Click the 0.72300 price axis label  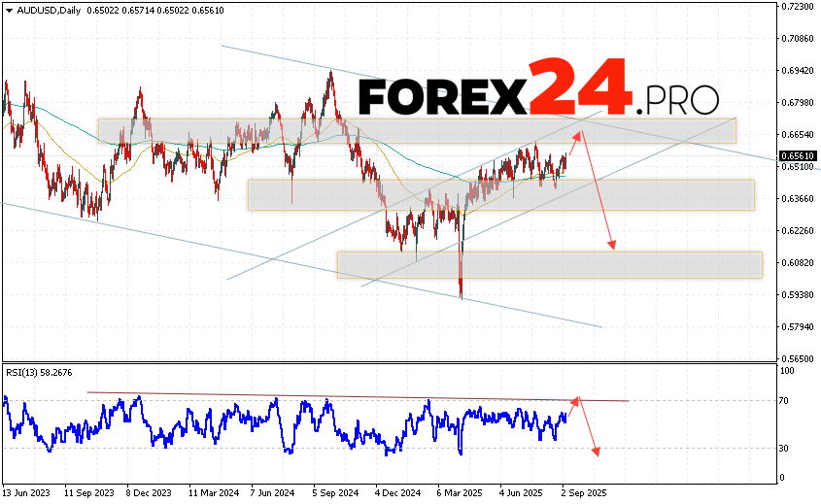pos(797,7)
